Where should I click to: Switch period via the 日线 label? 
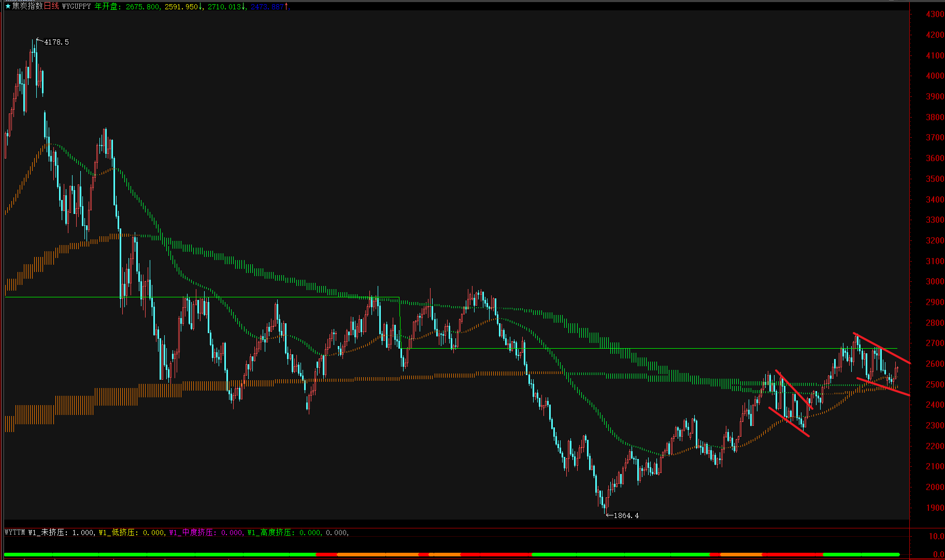tap(51, 6)
